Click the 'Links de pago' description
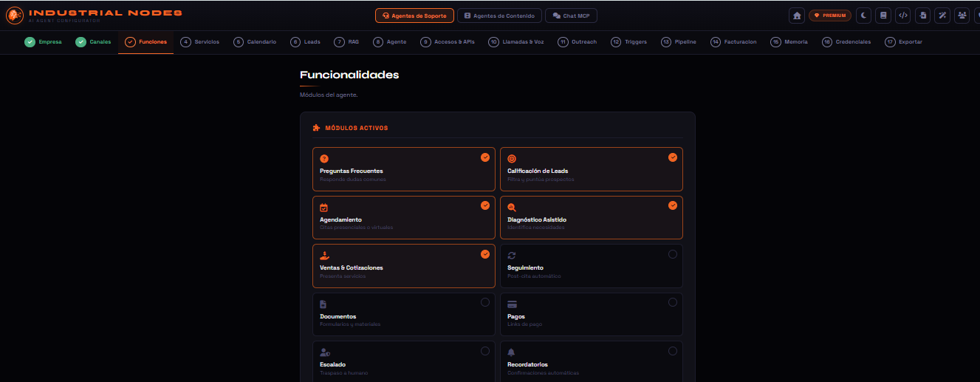The height and width of the screenshot is (382, 980). click(525, 324)
